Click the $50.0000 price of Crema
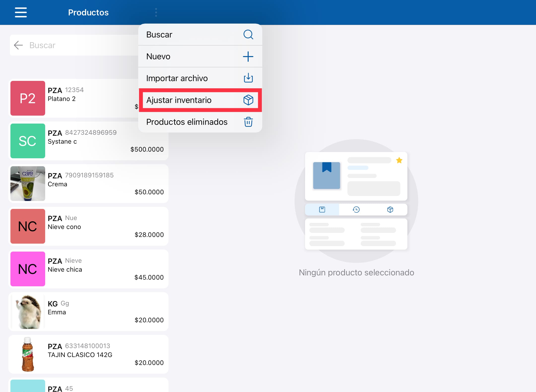 tap(149, 192)
